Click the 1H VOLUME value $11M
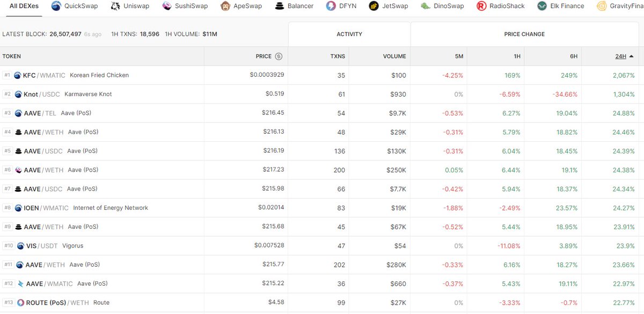The height and width of the screenshot is (314, 644). 210,34
